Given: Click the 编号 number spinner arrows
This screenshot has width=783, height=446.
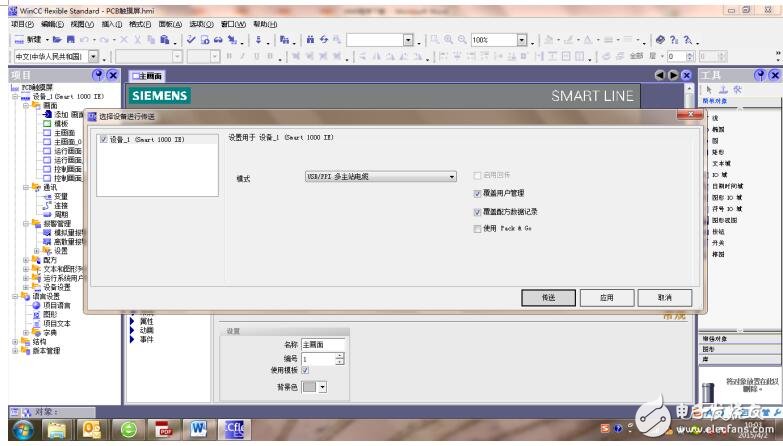Looking at the screenshot, I should [x=340, y=359].
